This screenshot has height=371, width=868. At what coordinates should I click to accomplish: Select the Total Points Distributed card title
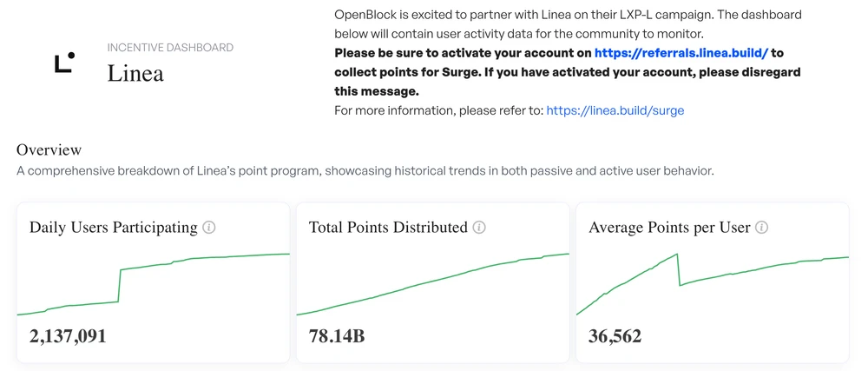(388, 228)
